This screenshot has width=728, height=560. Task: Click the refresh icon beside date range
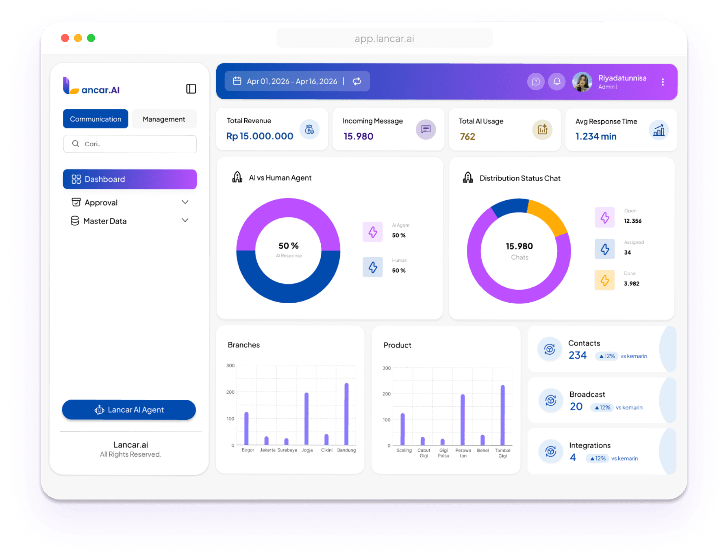point(357,81)
